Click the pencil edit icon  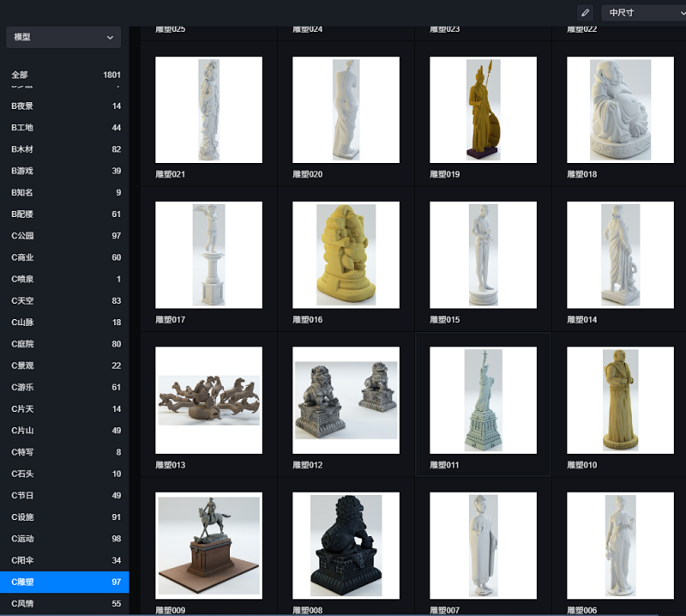coord(585,13)
